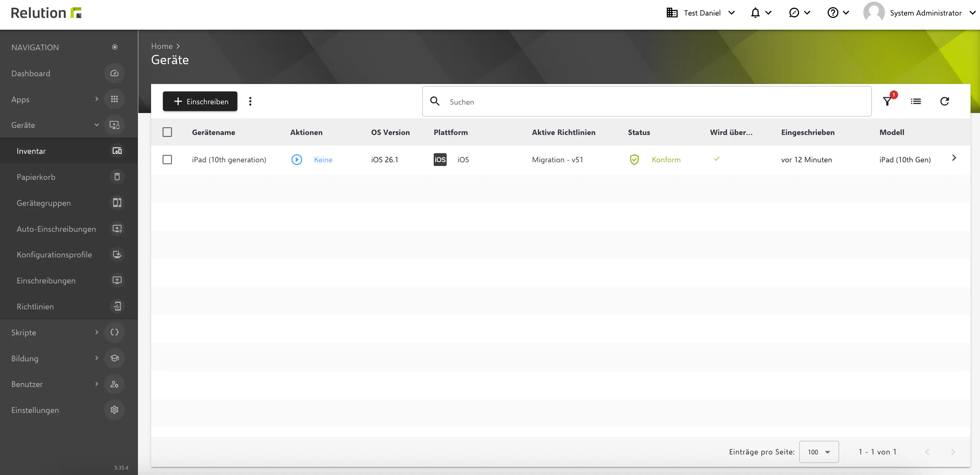The image size is (980, 475).
Task: Open the entries per page dropdown
Action: coord(819,452)
